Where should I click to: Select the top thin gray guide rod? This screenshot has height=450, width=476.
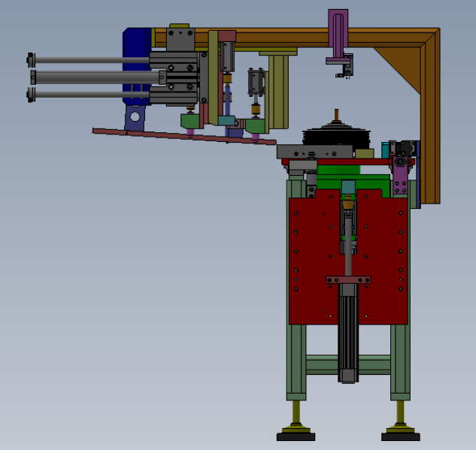[91, 60]
